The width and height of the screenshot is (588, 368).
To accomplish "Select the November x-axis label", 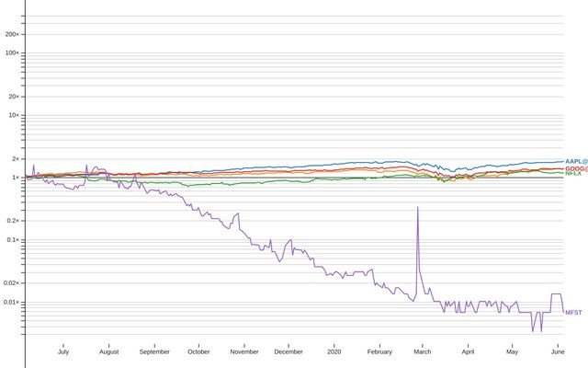I will point(244,351).
